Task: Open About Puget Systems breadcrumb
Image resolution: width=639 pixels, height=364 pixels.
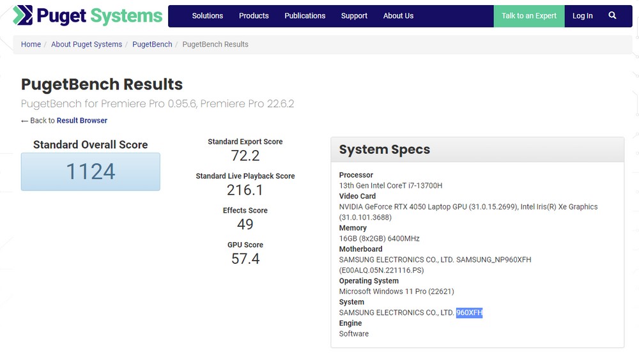Action: 86,44
